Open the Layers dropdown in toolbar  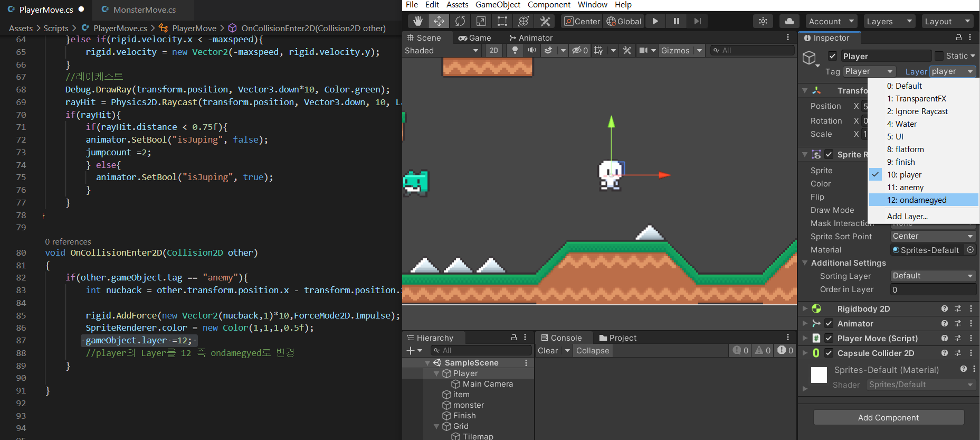(x=889, y=21)
